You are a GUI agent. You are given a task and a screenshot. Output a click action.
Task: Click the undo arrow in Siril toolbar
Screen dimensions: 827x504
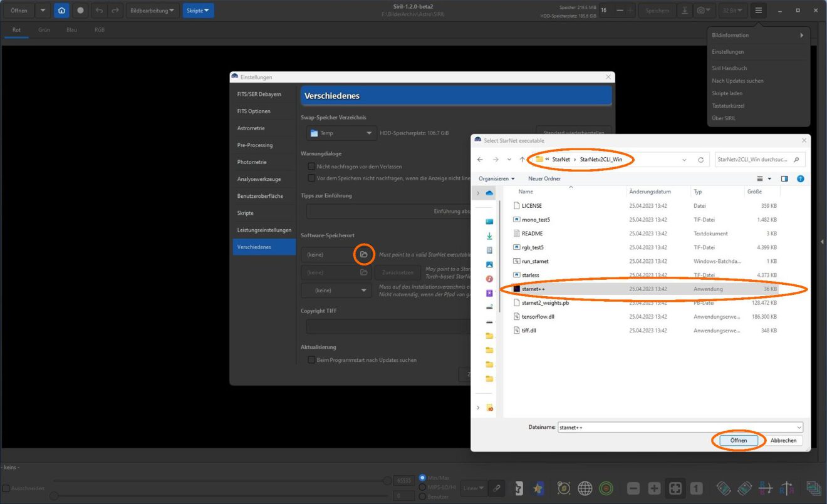point(99,11)
